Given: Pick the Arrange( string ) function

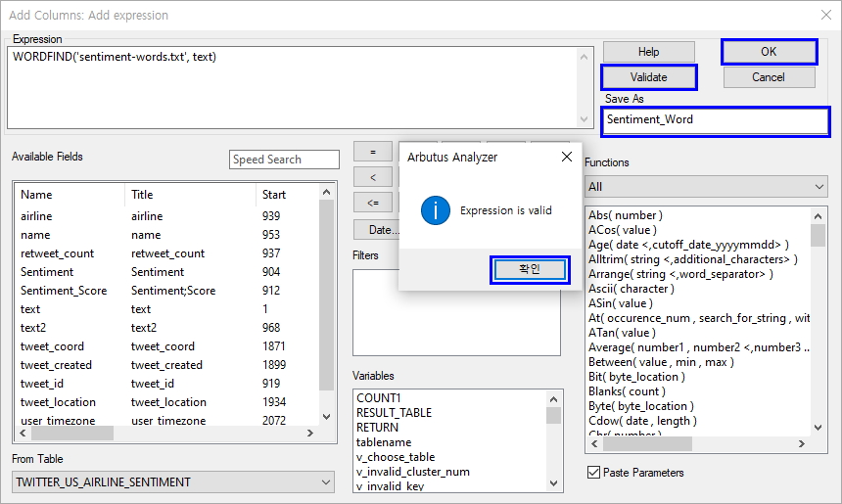Looking at the screenshot, I should pos(680,274).
